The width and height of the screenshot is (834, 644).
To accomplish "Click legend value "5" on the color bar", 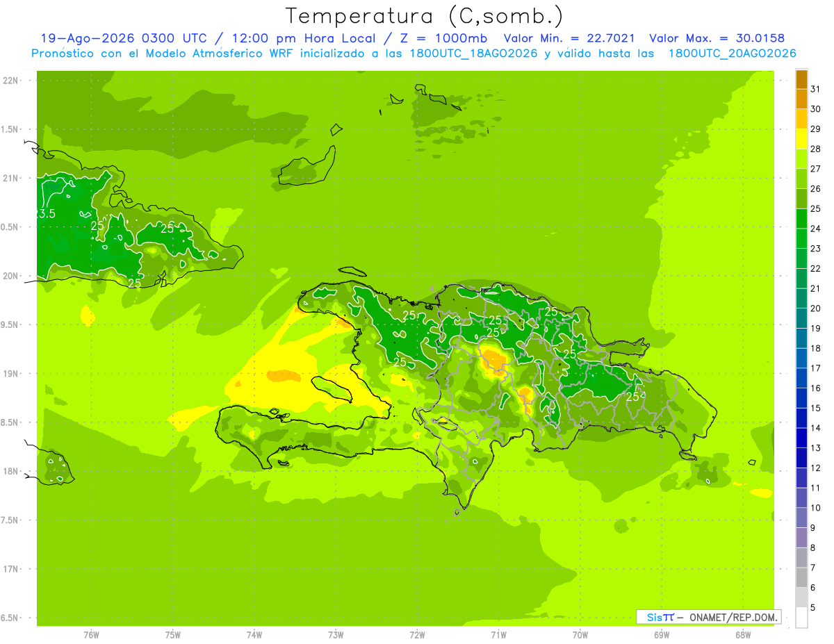I will click(813, 608).
